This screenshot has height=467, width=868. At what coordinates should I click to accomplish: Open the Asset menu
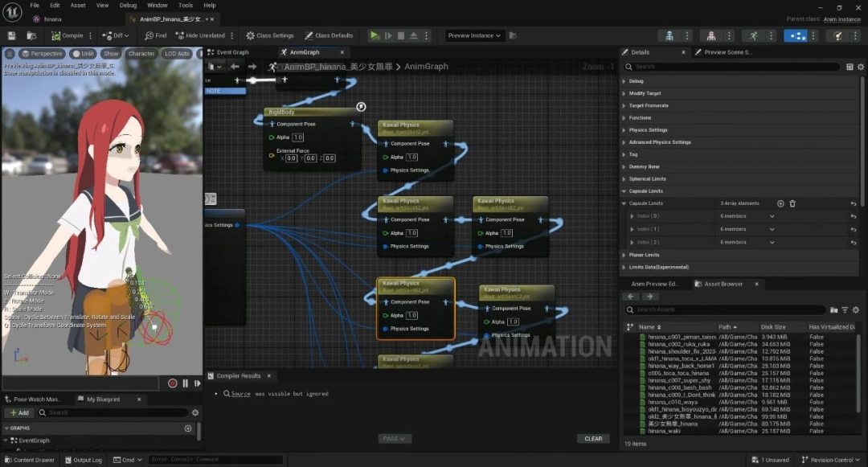(78, 5)
